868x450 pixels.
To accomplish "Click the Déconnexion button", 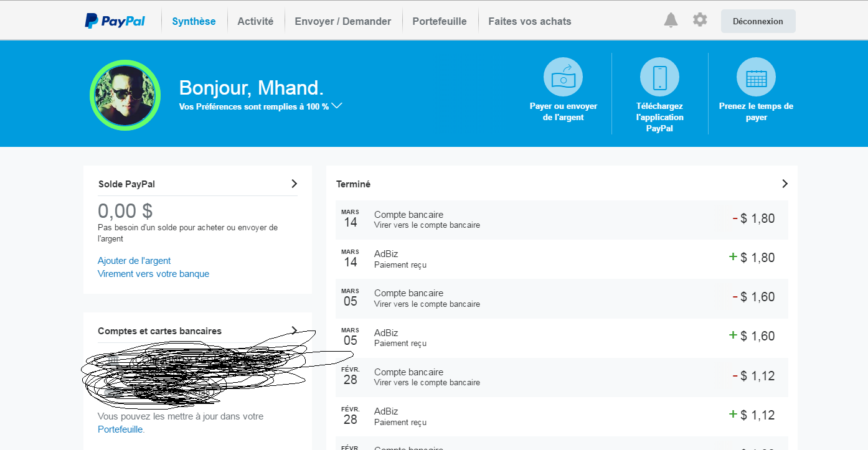I will click(x=758, y=21).
